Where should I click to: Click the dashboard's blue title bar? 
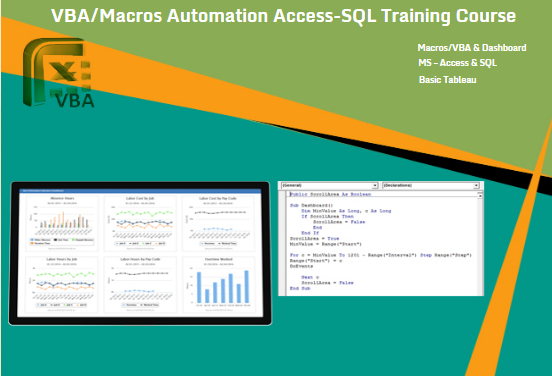point(140,191)
